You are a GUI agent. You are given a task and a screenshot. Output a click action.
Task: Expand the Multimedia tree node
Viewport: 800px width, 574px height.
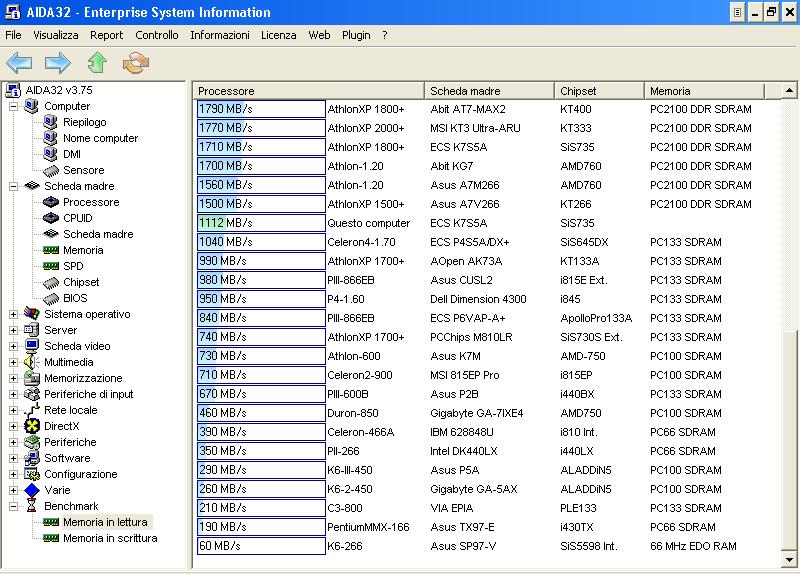[x=14, y=362]
